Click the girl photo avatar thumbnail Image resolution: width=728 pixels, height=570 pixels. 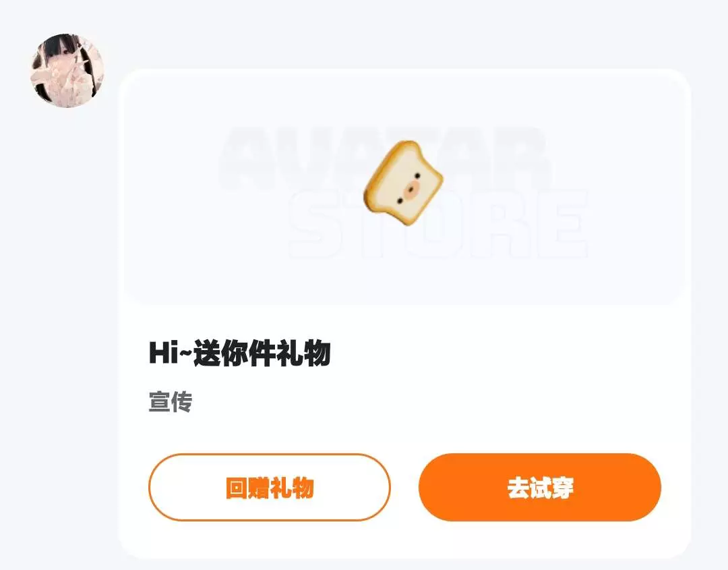pos(67,71)
